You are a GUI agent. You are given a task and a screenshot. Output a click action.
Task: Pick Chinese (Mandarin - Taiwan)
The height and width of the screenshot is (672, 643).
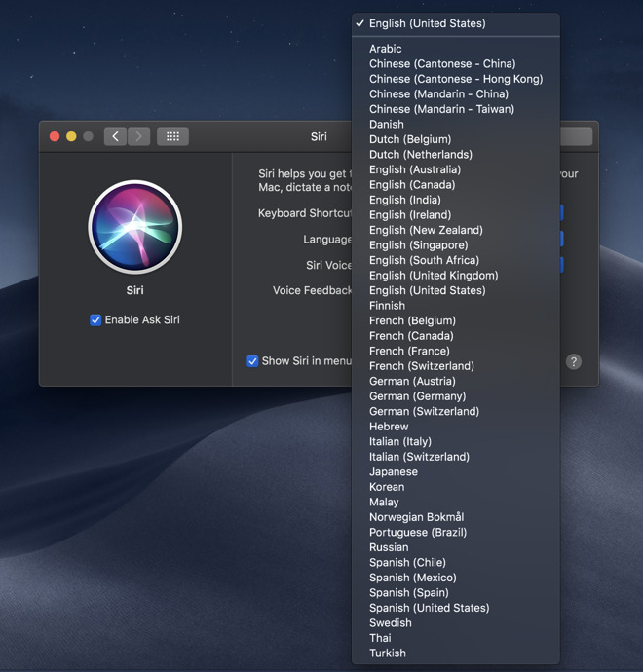pos(456,109)
